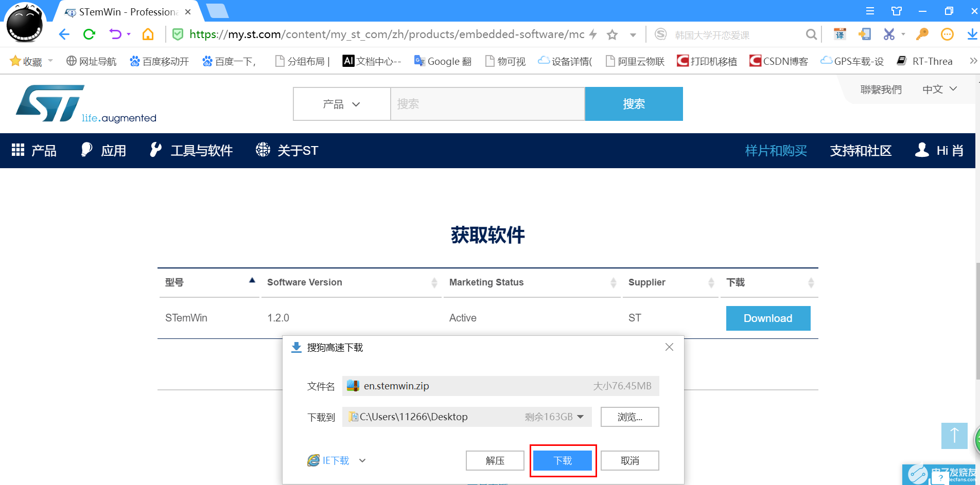This screenshot has height=485, width=980.
Task: Expand the 中文 language dropdown
Action: coord(940,89)
